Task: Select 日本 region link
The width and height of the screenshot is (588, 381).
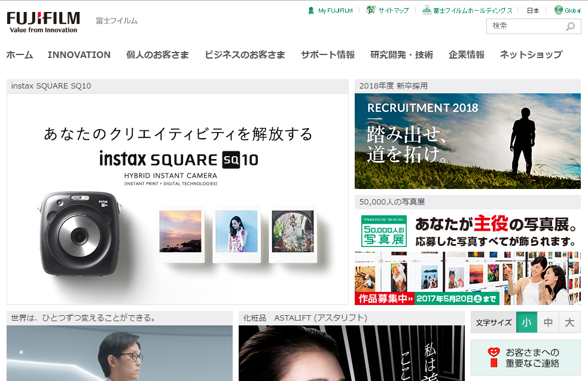Action: tap(533, 11)
